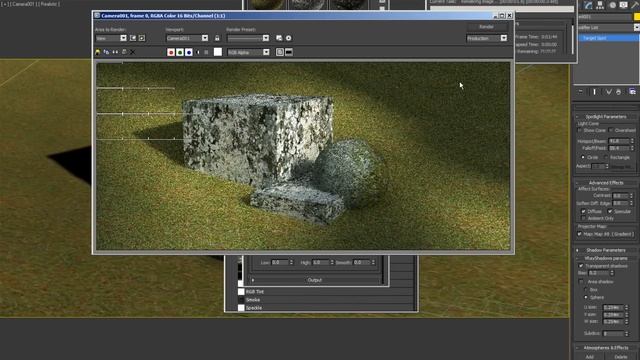Viewport: 640px width, 360px height.
Task: Enable the Overshoot checkbox
Action: pyautogui.click(x=611, y=130)
